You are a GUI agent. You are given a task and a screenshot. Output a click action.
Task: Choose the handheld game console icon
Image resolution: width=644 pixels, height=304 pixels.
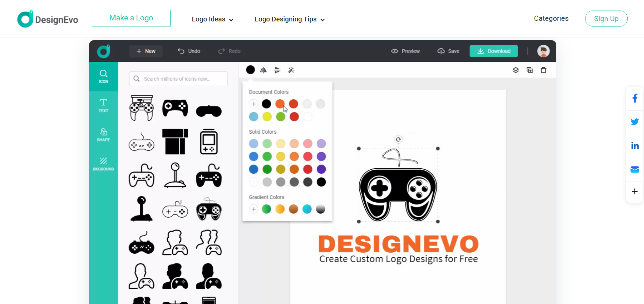[209, 142]
